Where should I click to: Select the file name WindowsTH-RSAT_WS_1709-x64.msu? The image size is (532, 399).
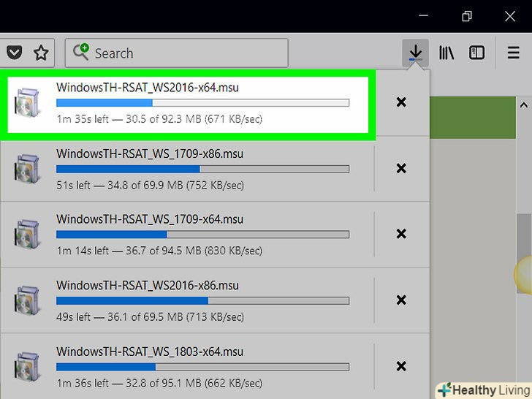point(150,219)
